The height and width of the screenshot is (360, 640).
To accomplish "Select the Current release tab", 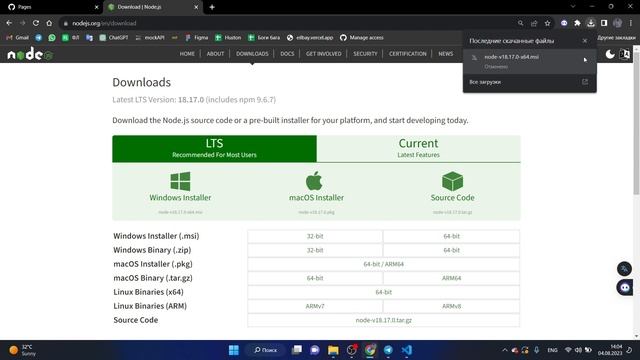I will [418, 149].
